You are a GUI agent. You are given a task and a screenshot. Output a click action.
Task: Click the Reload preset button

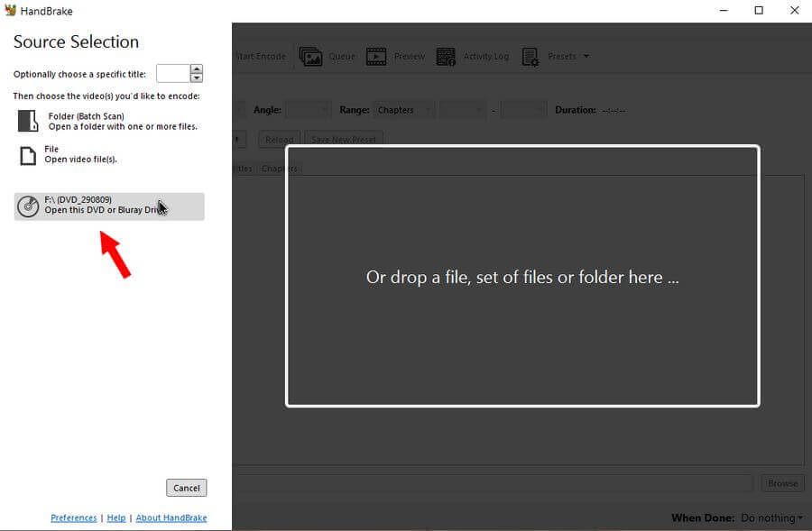click(279, 138)
